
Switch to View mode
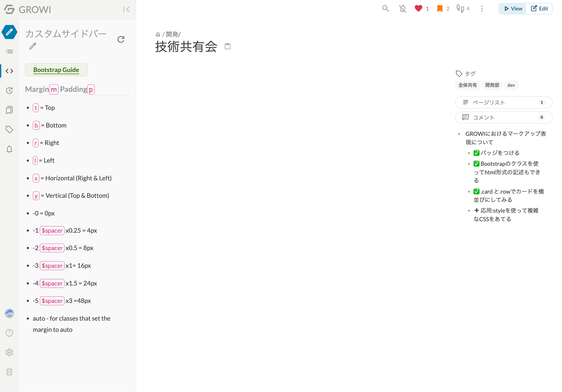click(513, 9)
